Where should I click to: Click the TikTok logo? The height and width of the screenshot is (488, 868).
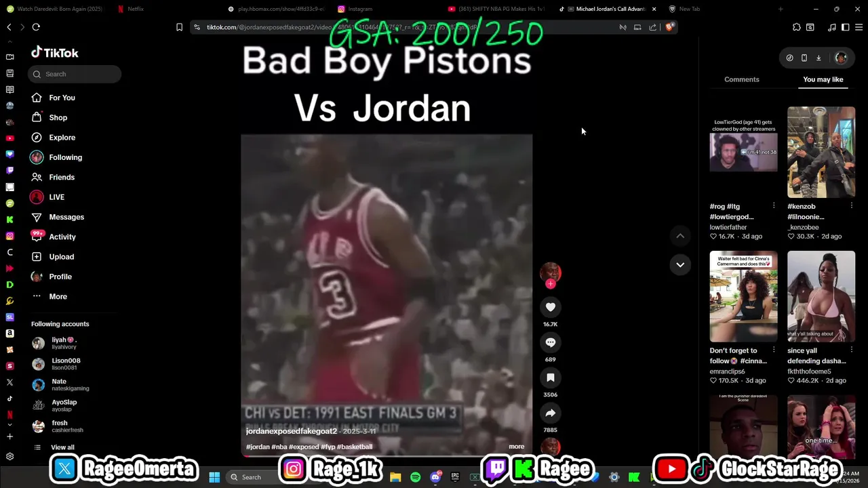(55, 53)
